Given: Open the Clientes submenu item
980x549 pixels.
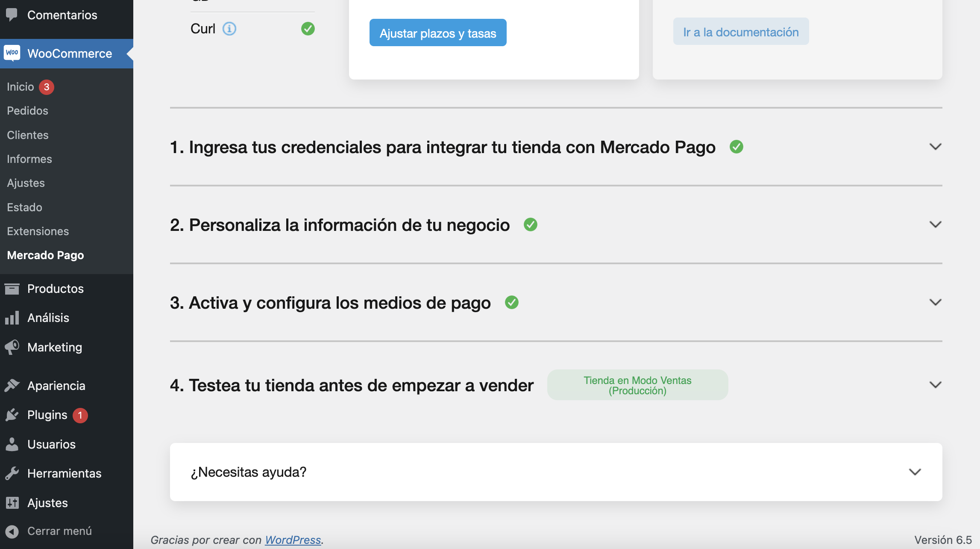Looking at the screenshot, I should 28,135.
